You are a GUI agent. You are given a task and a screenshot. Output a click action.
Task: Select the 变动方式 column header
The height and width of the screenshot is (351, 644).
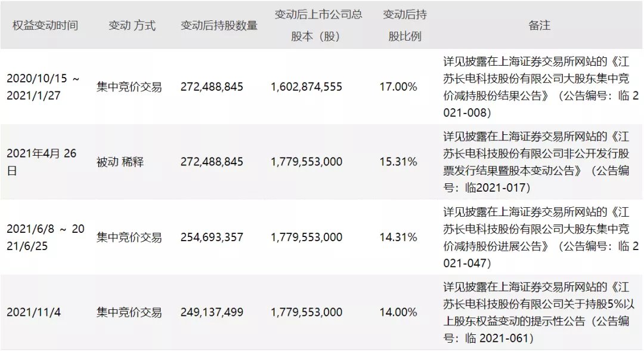coord(132,26)
